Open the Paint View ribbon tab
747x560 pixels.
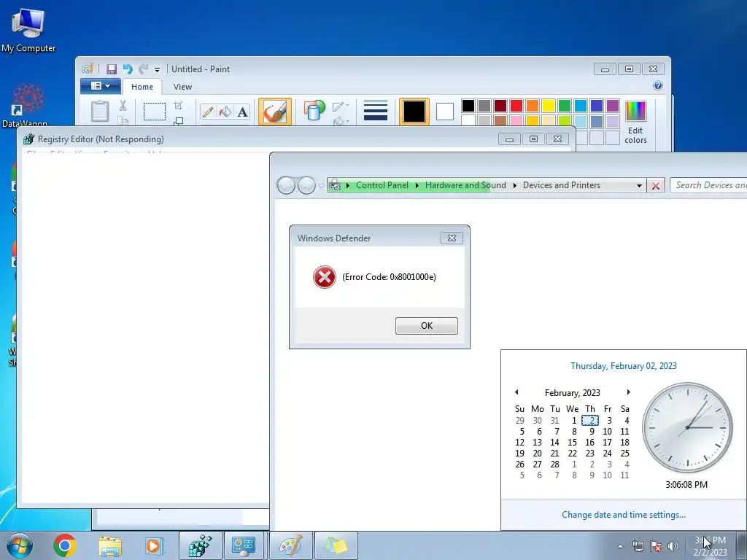click(x=182, y=87)
